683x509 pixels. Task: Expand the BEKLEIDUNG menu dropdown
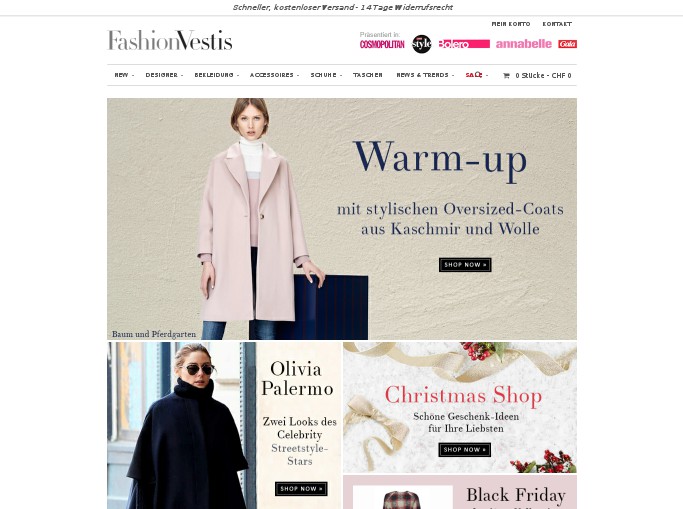tap(216, 75)
